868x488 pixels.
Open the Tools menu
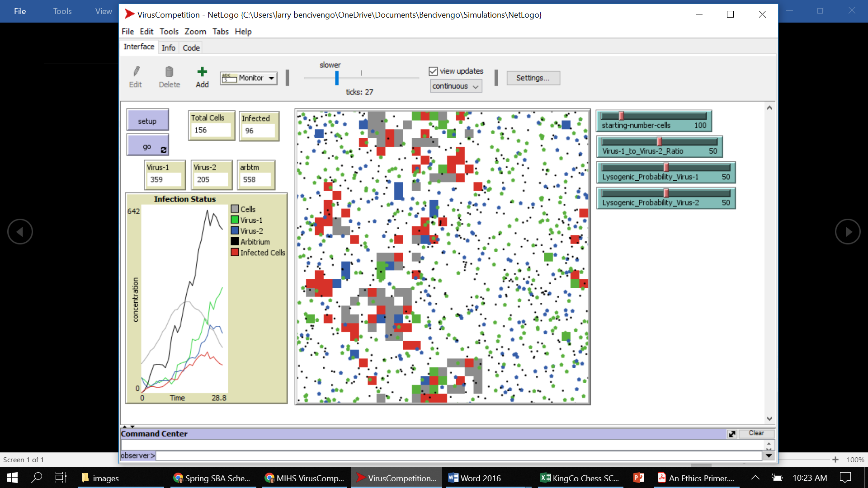pos(169,32)
